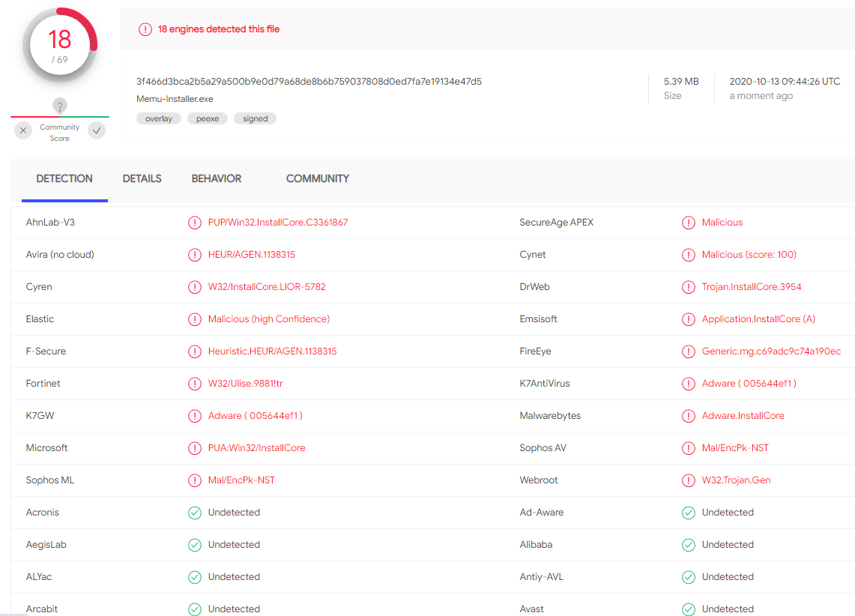Image resolution: width=855 pixels, height=616 pixels.
Task: Click the 18/69 detection score gauge
Action: [x=60, y=45]
